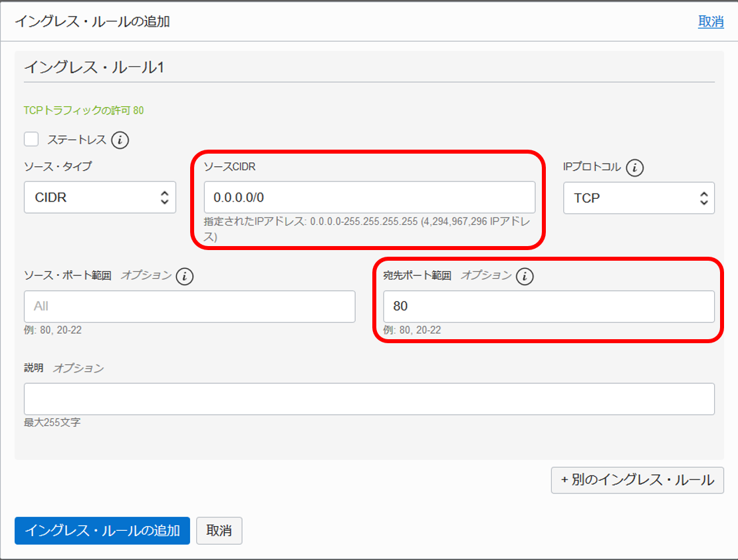Click the イングレス・ルール1 section heading

94,67
